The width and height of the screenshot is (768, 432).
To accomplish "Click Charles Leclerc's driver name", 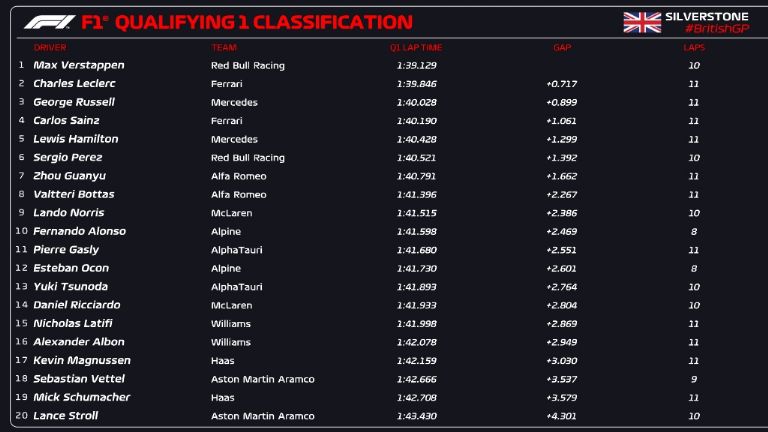I will [x=74, y=84].
